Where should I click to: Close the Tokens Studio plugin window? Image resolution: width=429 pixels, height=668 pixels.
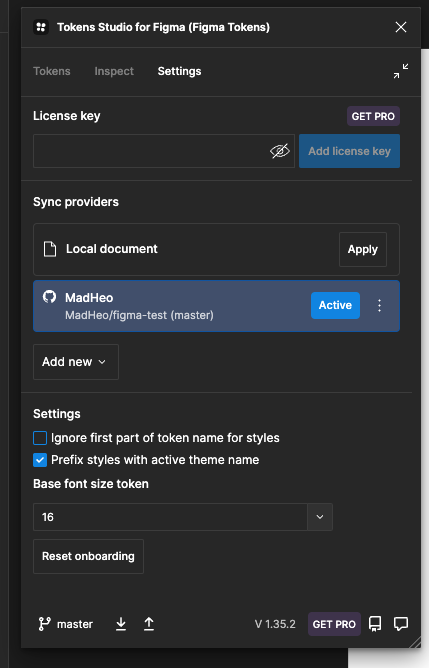pyautogui.click(x=400, y=27)
